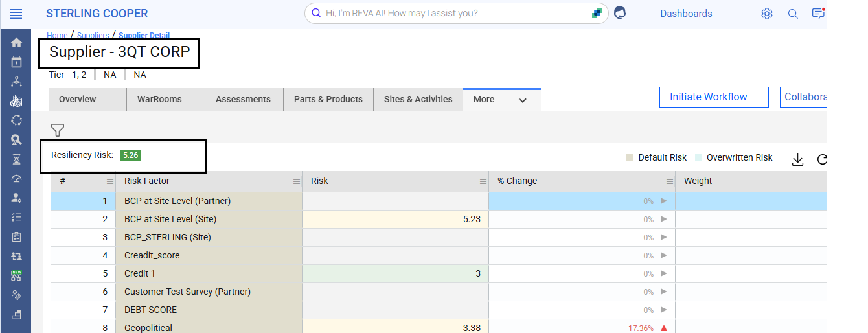
Task: Open the bottom stairs icon in sidebar
Action: [16, 315]
